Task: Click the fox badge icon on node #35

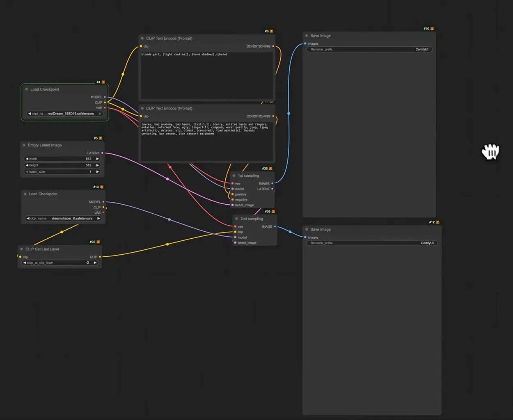Action: [x=270, y=168]
